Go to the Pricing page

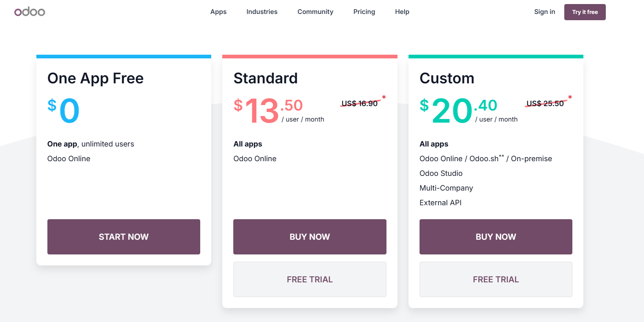coord(364,12)
